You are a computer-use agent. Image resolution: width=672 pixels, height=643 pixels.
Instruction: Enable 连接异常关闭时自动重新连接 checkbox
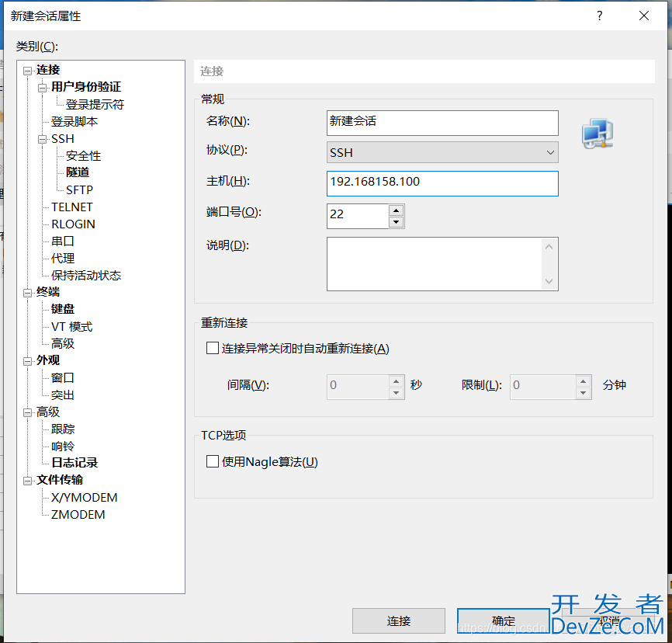point(213,348)
